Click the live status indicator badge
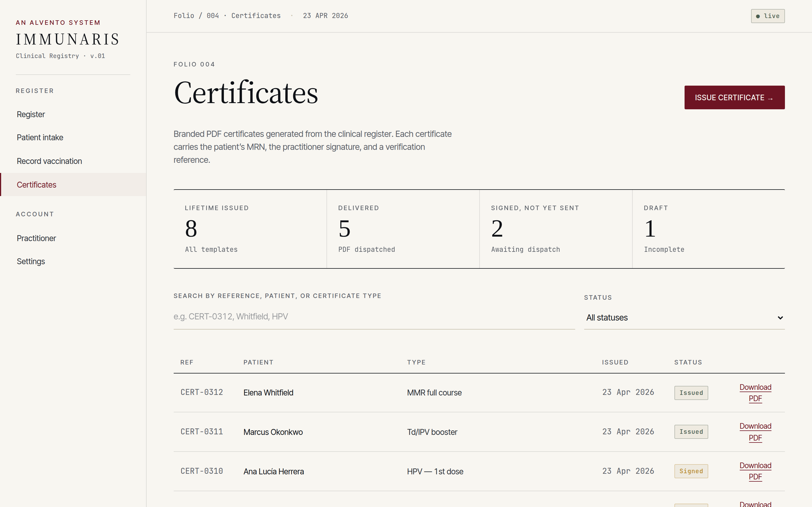The width and height of the screenshot is (812, 507). coord(768,16)
